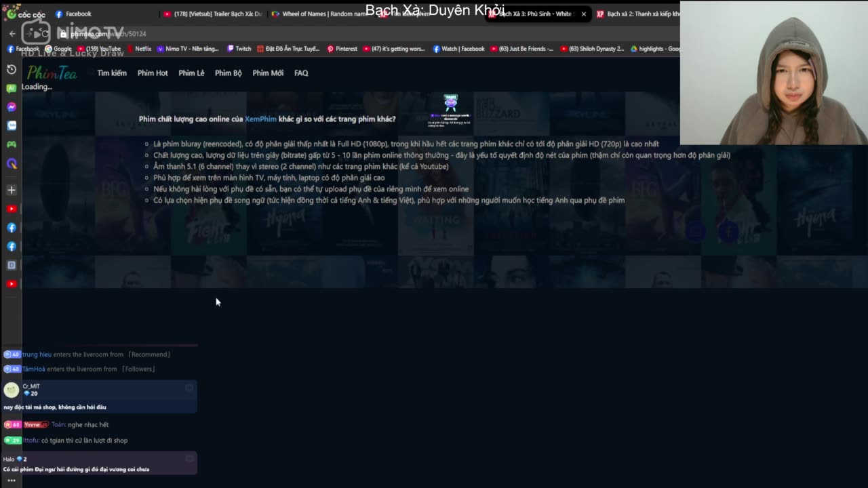Click Halo's "Có cái phim Đại ngư hải đường" message
868x488 pixels.
click(x=76, y=469)
